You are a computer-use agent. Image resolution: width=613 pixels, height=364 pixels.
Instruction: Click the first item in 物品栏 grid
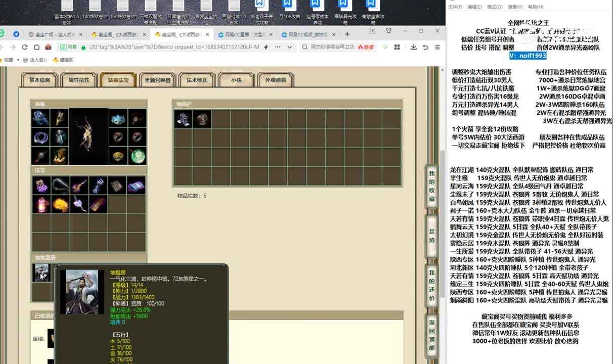pyautogui.click(x=183, y=119)
